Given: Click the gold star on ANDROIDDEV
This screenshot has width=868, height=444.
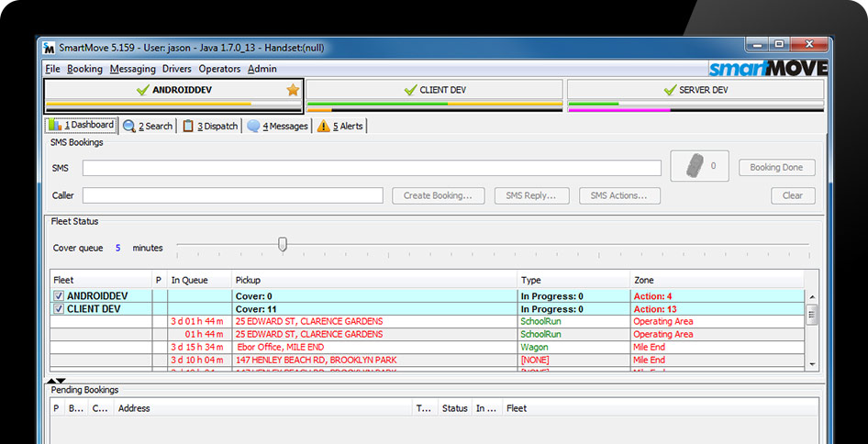Looking at the screenshot, I should point(293,90).
